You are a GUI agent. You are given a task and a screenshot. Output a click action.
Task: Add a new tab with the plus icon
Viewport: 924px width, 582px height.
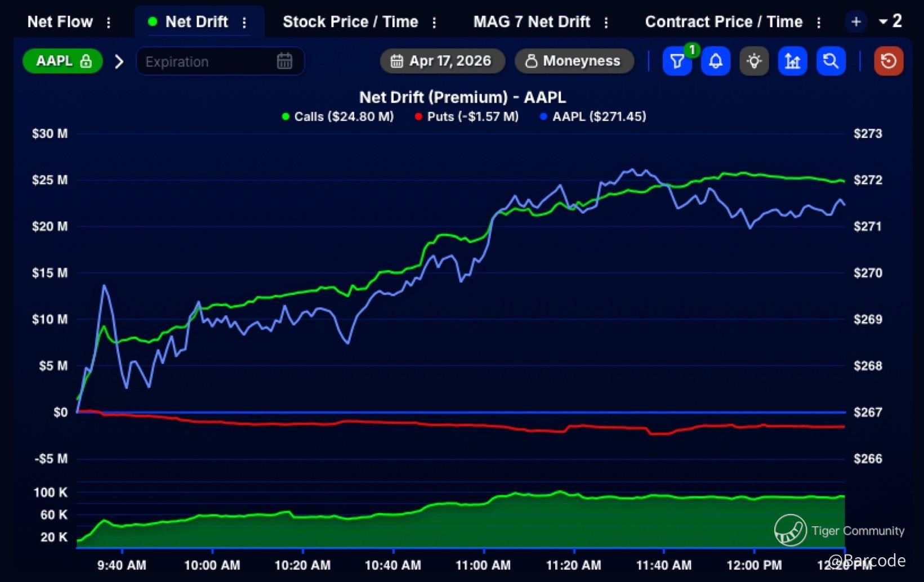(x=856, y=22)
